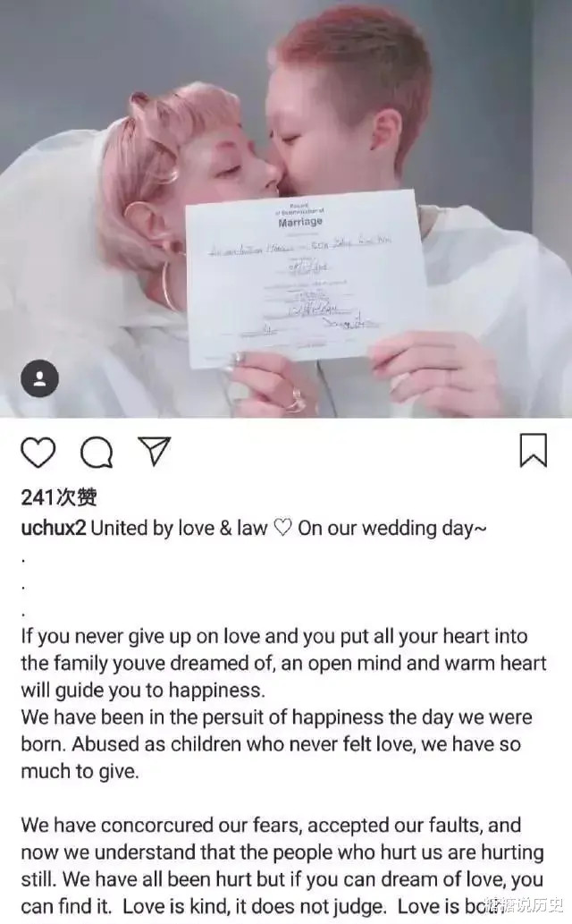The width and height of the screenshot is (572, 924).
Task: Tap the marriage certificate in the photo
Action: click(307, 277)
